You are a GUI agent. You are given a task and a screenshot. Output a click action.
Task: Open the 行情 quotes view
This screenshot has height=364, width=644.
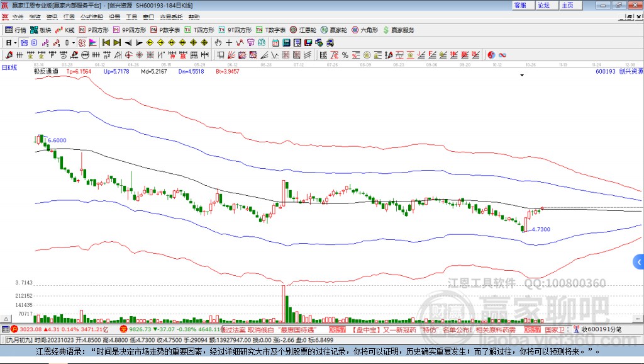click(x=16, y=30)
